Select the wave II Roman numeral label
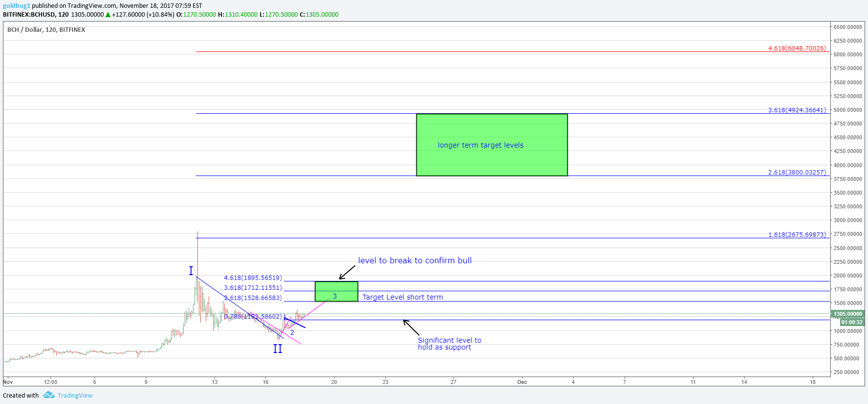The width and height of the screenshot is (868, 404). click(x=278, y=349)
